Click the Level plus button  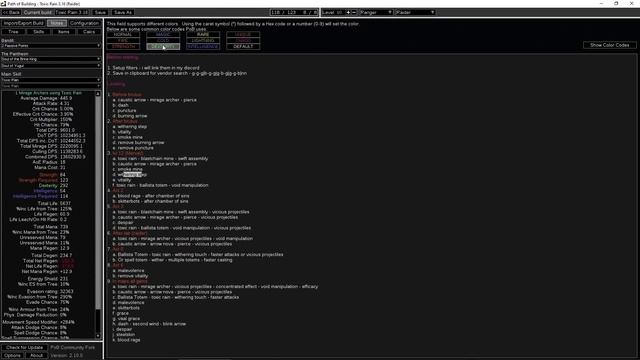348,12
